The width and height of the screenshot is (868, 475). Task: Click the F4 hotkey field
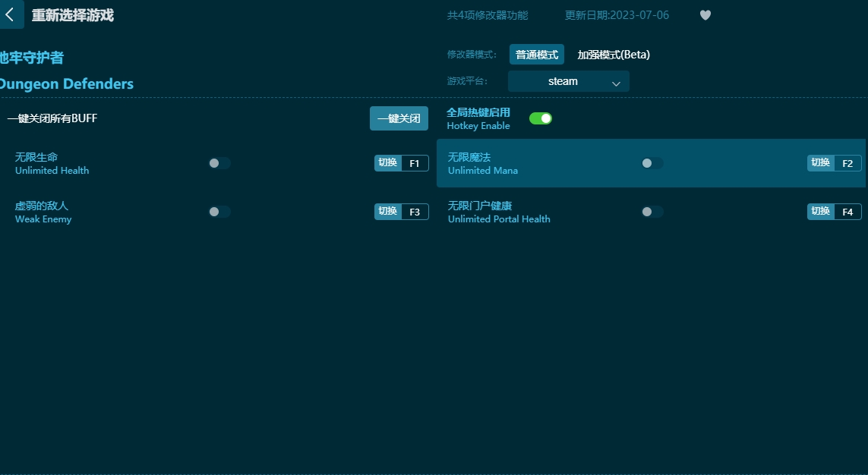click(847, 212)
